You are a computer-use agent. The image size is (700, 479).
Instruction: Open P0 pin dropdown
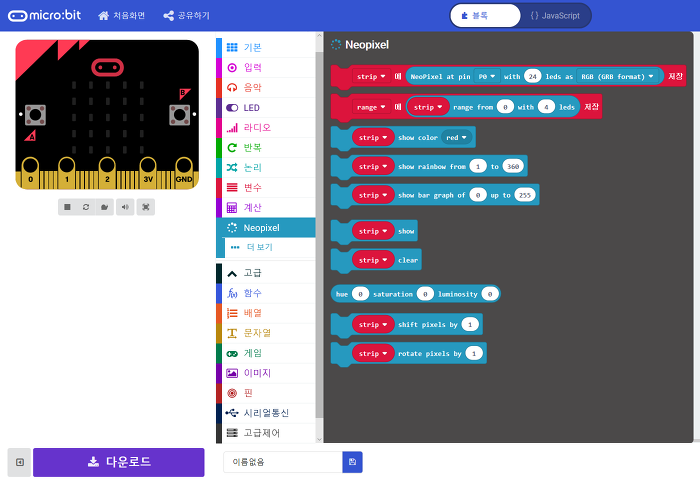487,76
